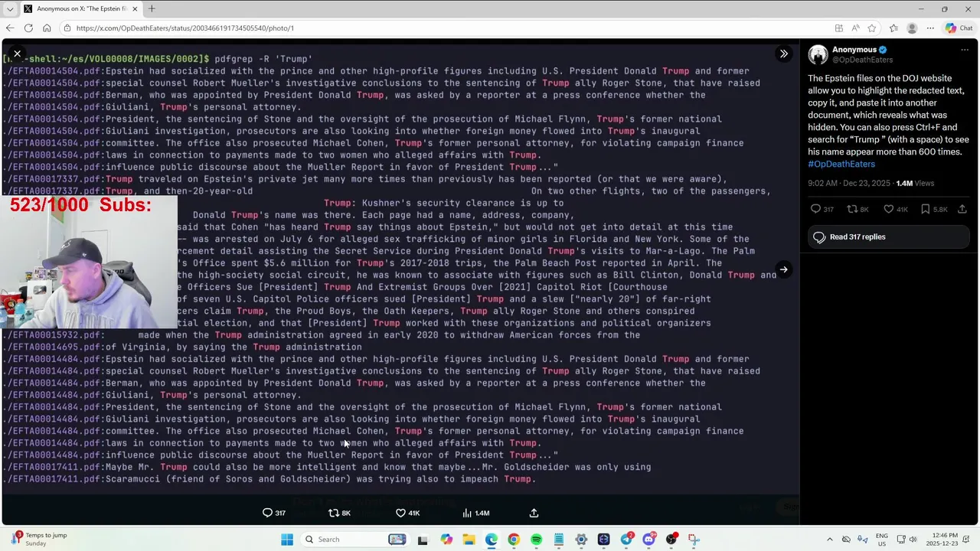
Task: Open the gear Settings app in taskbar
Action: pyautogui.click(x=581, y=540)
